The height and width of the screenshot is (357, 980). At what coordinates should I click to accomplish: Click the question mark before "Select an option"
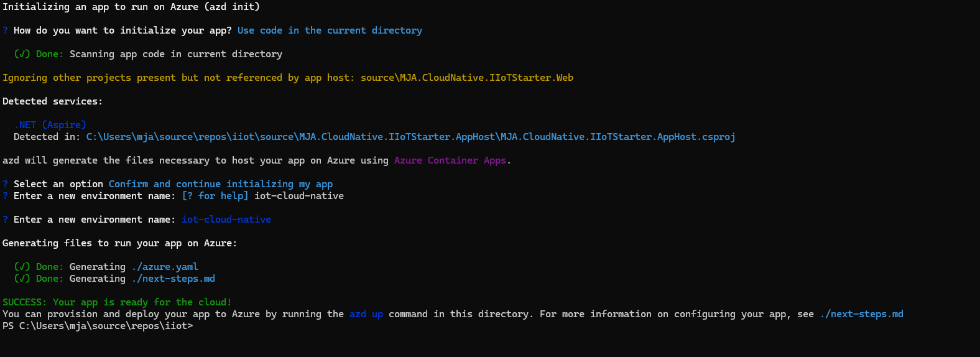6,184
